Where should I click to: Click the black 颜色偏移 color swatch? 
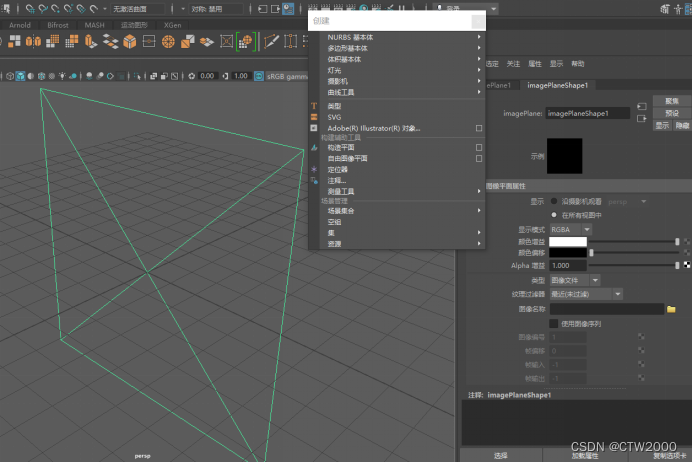(568, 253)
